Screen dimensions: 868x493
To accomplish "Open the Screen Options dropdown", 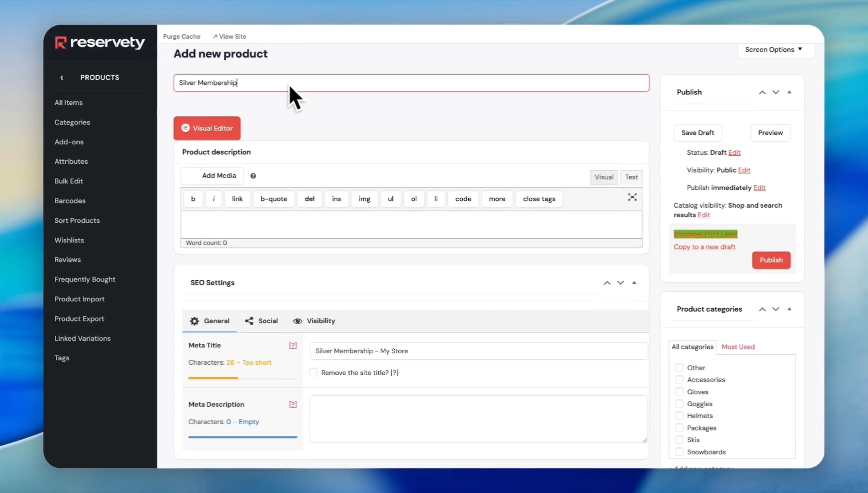I will coord(773,50).
